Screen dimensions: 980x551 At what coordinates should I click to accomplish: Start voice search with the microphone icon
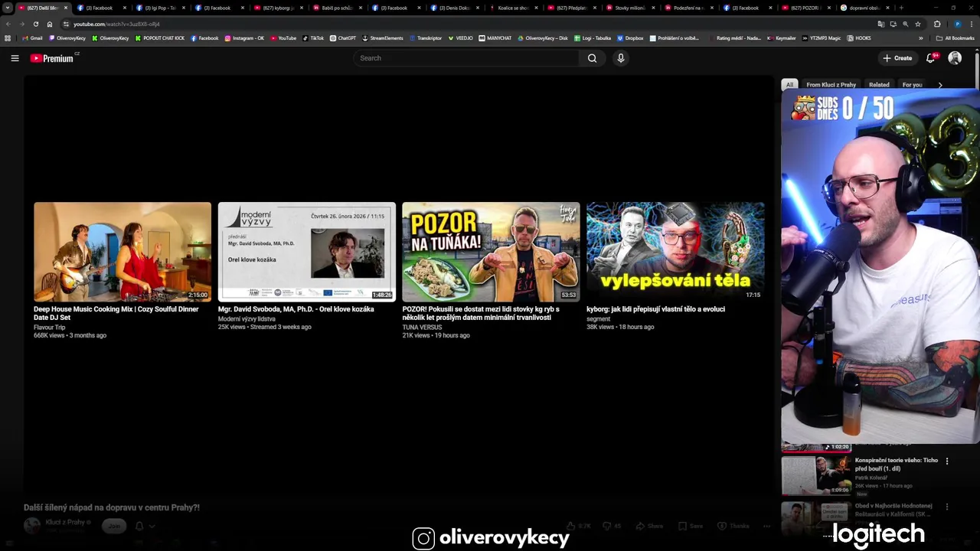(621, 58)
